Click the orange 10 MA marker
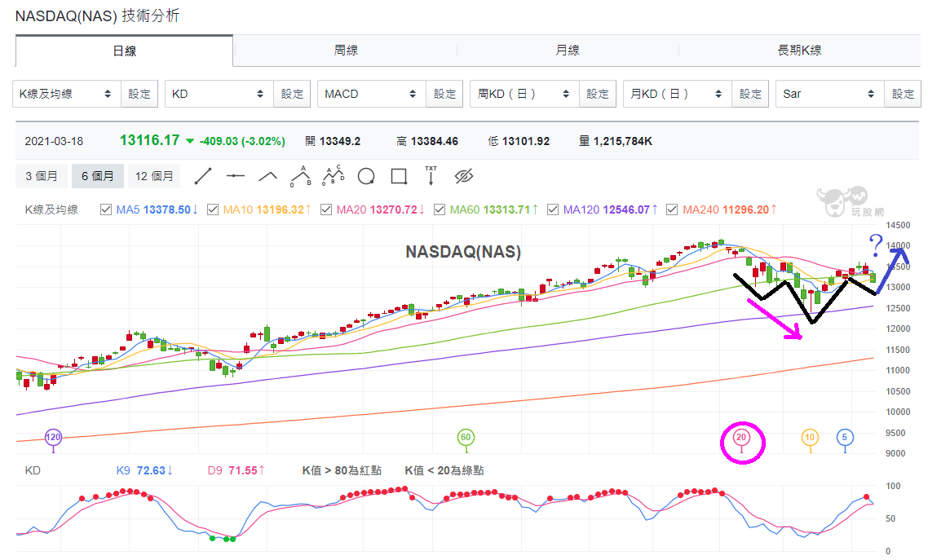This screenshot has width=928, height=560. [810, 438]
